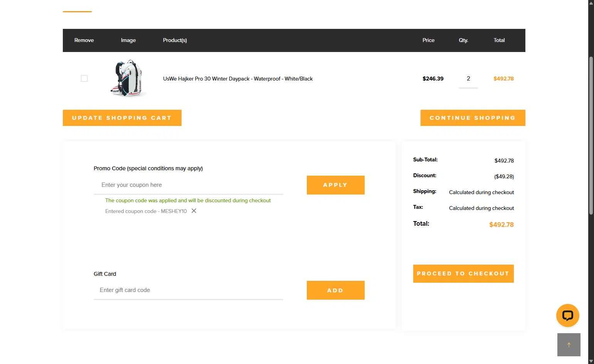Click the 'Entered coupon code - MESHEY10' text

[146, 211]
